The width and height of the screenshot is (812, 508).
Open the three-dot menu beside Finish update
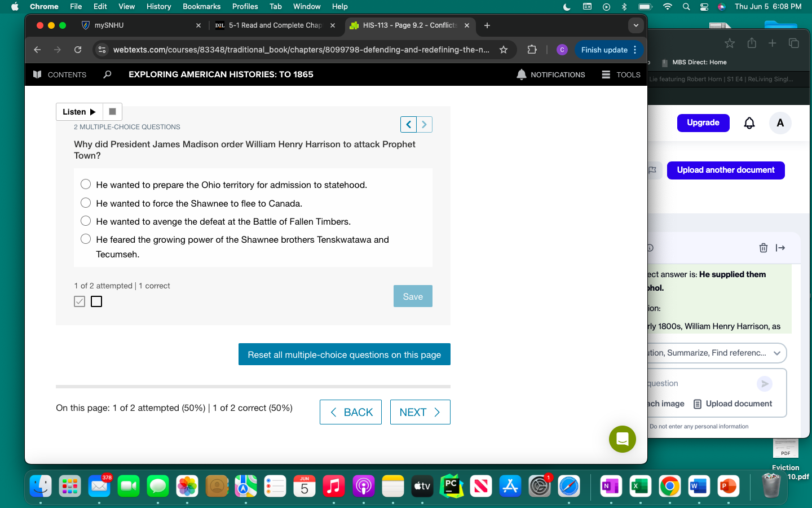tap(636, 50)
